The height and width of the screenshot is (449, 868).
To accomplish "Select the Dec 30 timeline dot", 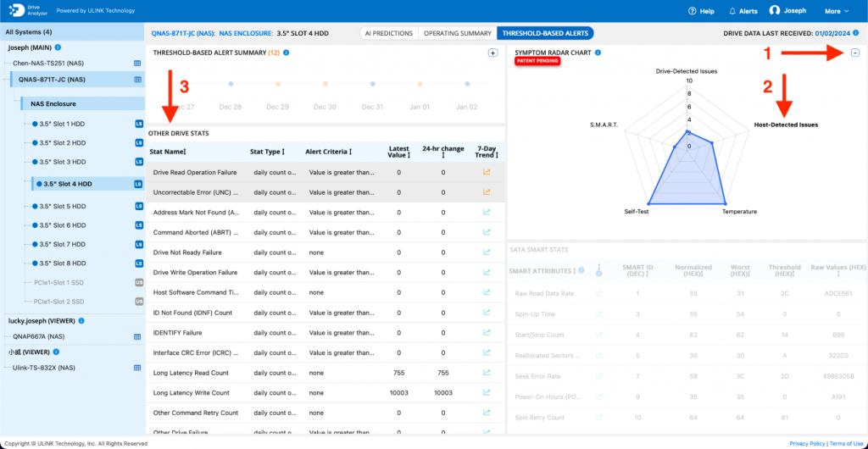I will 325,84.
